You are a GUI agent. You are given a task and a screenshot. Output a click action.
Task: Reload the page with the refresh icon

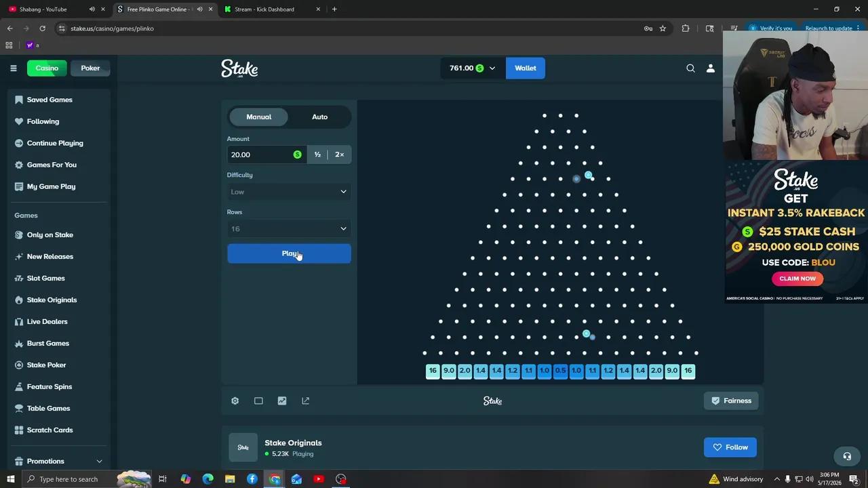pos(42,28)
